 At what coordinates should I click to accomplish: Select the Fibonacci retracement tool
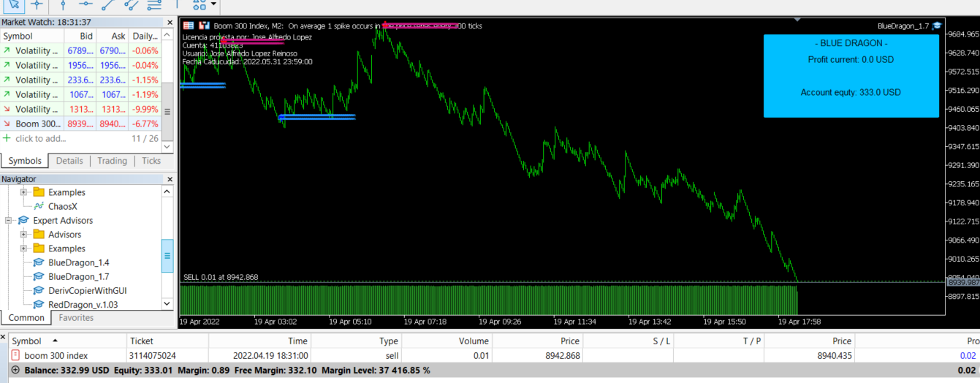pyautogui.click(x=154, y=4)
